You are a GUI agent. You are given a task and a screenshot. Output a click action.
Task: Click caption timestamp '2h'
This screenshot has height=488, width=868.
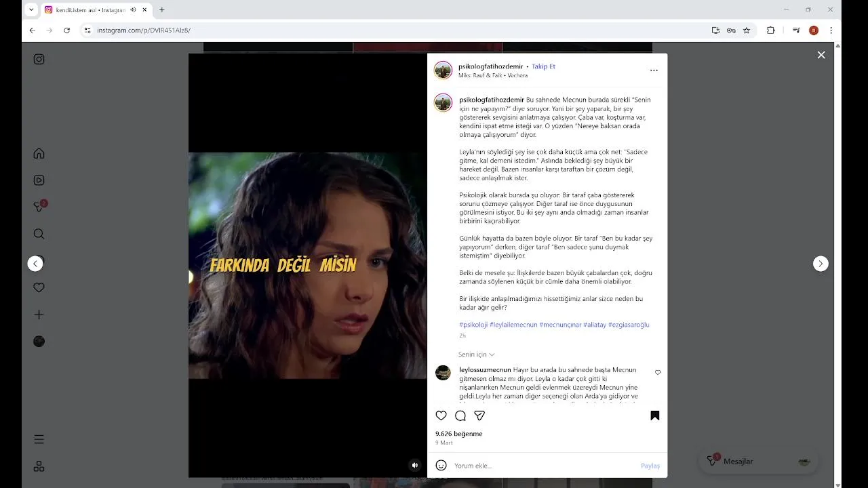pyautogui.click(x=462, y=335)
